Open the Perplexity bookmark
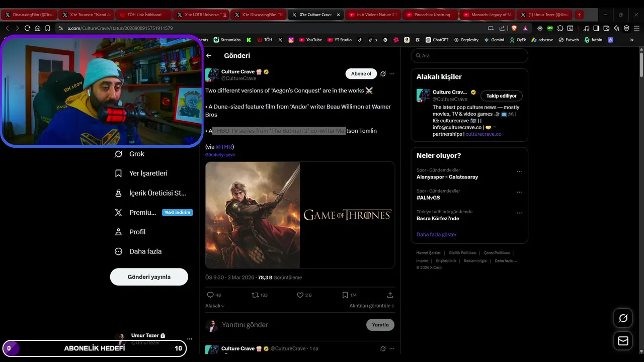Image resolution: width=644 pixels, height=362 pixels. [466, 40]
